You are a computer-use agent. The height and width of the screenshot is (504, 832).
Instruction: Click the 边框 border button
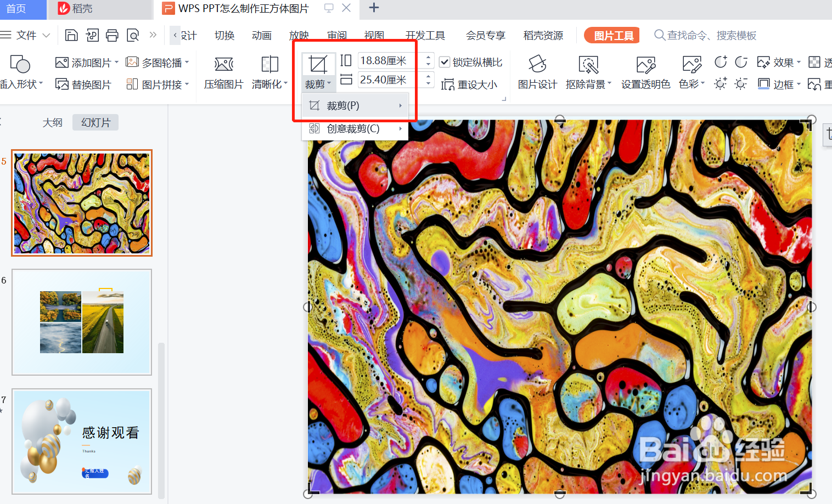779,84
